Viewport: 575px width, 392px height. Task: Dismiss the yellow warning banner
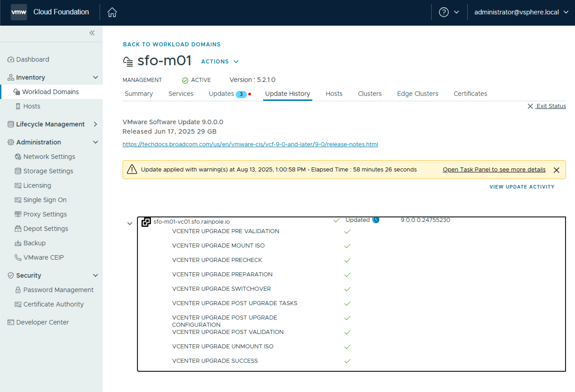[556, 170]
